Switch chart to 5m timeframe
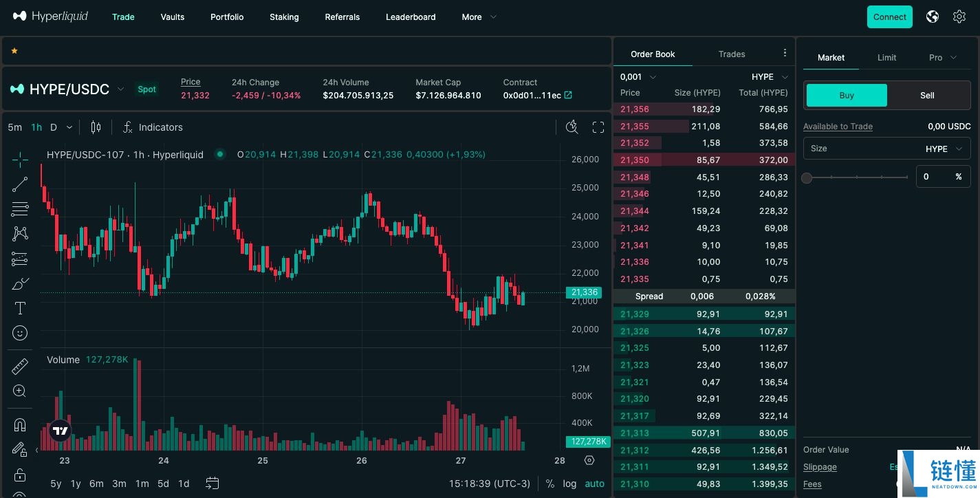Screen dimensions: 980x498 coord(15,127)
